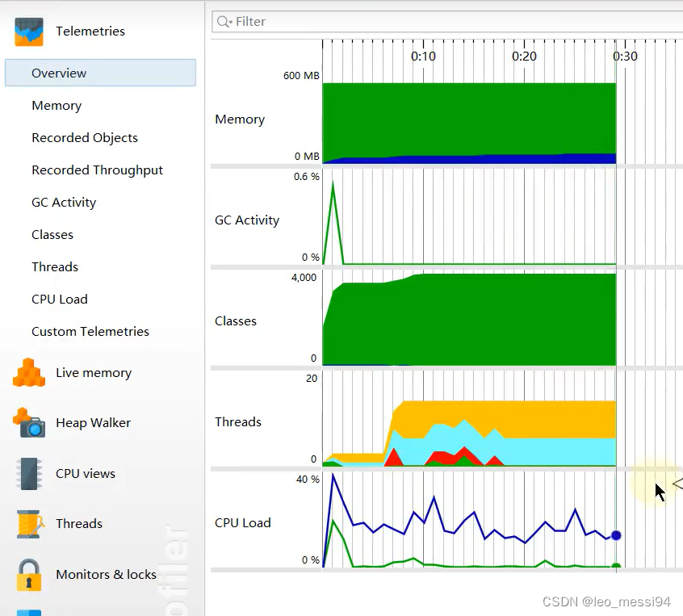Click the 600 MB axis label
This screenshot has height=616, width=683.
coord(301,76)
